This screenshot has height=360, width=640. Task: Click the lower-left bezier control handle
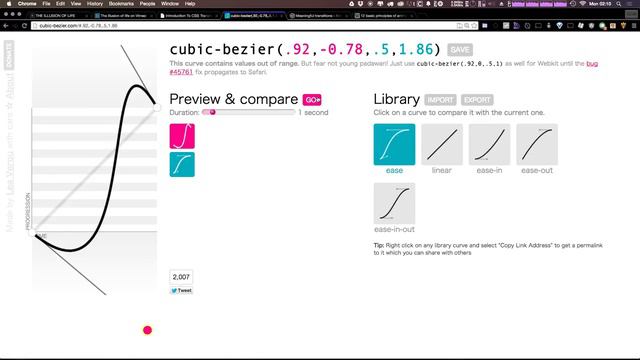coord(32,233)
